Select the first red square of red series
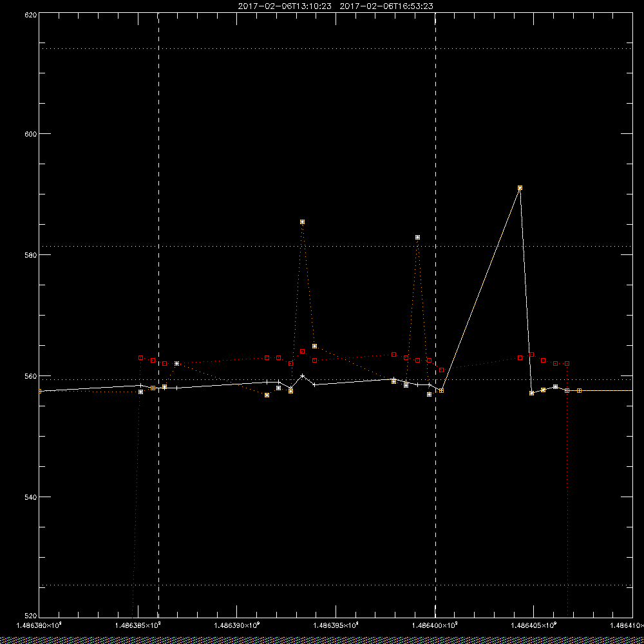 [x=141, y=357]
